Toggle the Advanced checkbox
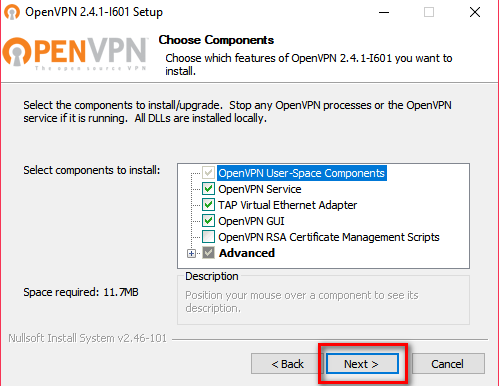 [208, 253]
